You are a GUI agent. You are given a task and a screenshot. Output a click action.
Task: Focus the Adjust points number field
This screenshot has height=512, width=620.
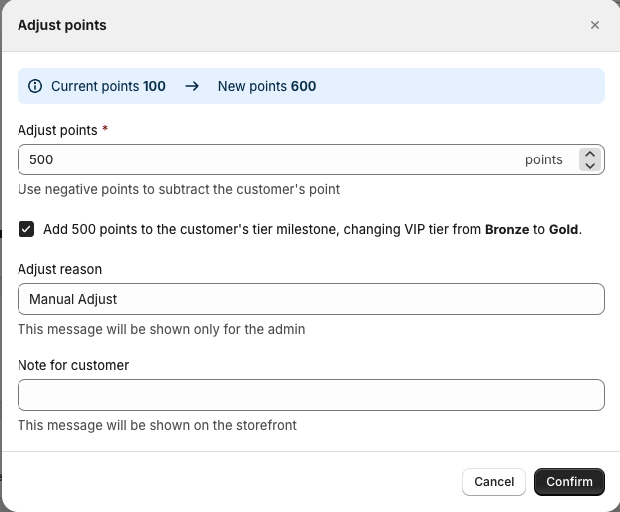pos(270,160)
